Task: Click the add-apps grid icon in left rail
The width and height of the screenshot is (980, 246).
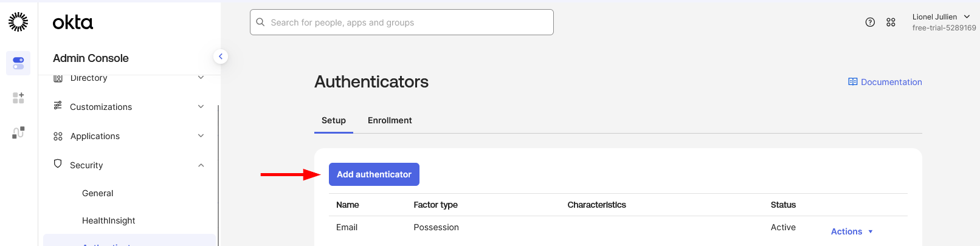Action: tap(18, 98)
